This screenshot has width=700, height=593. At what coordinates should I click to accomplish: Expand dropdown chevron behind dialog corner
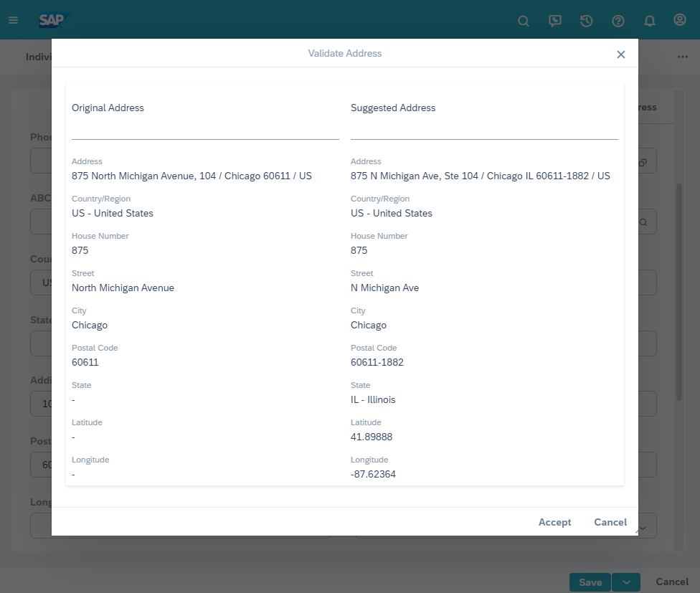(643, 528)
